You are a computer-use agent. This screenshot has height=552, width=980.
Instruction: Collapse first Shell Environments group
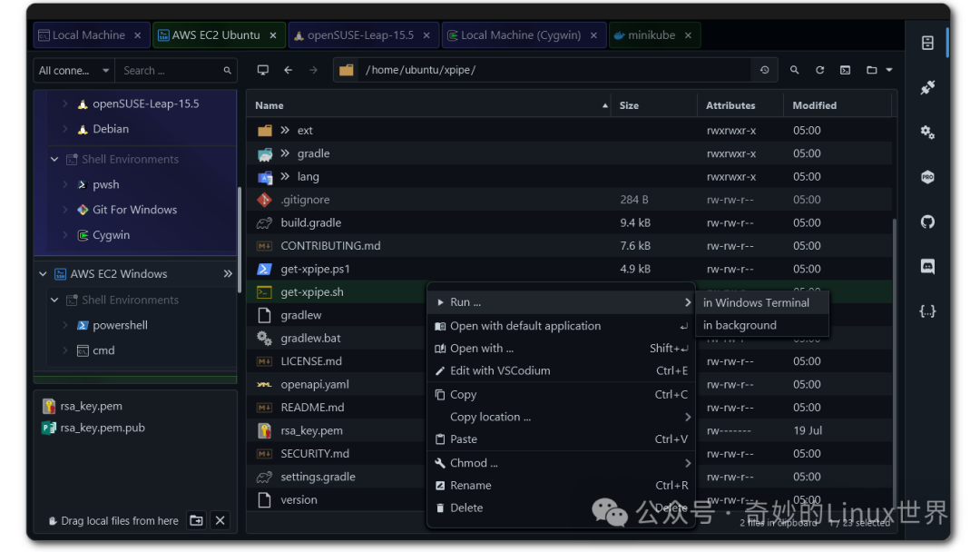pyautogui.click(x=54, y=160)
